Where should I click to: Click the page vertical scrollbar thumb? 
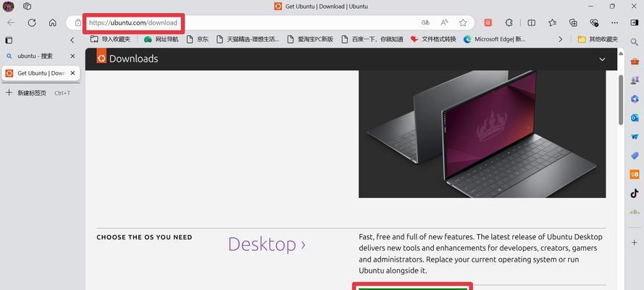[x=621, y=99]
